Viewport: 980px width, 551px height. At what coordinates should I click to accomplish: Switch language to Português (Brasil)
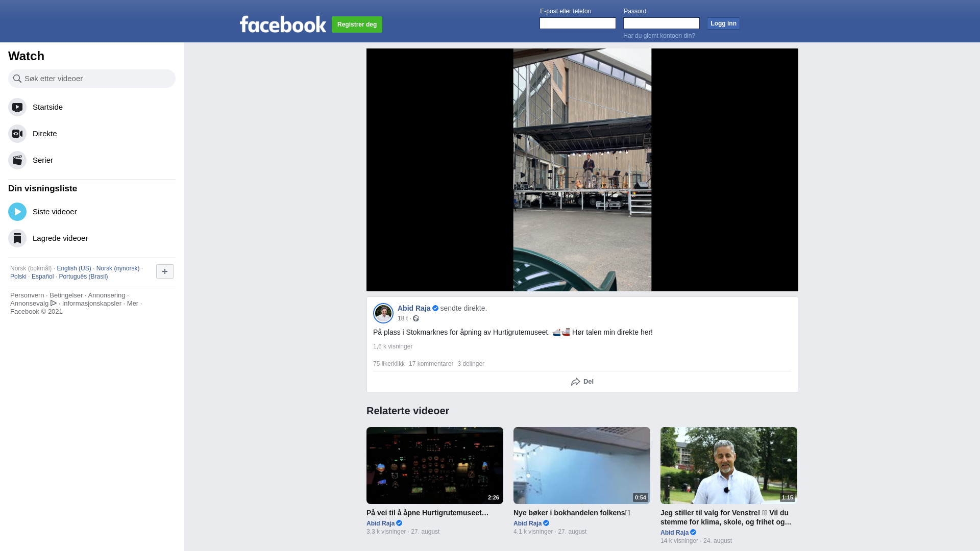(x=83, y=277)
